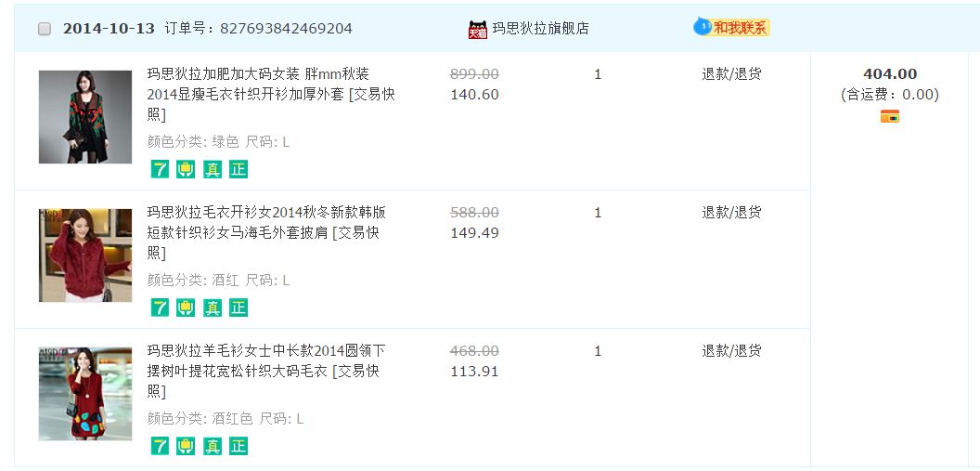Click 退款/退货 for the 140.60 green cardigan

(731, 74)
